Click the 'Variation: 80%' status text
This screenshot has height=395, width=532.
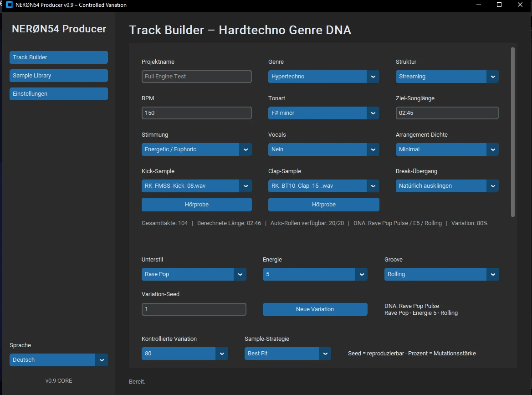pyautogui.click(x=469, y=223)
